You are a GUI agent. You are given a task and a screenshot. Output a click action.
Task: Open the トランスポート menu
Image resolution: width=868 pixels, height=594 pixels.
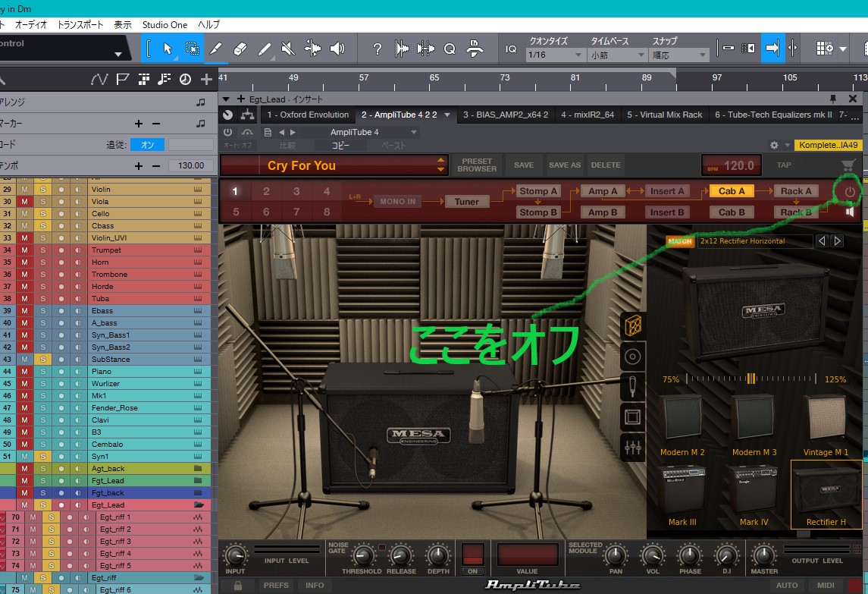point(80,25)
